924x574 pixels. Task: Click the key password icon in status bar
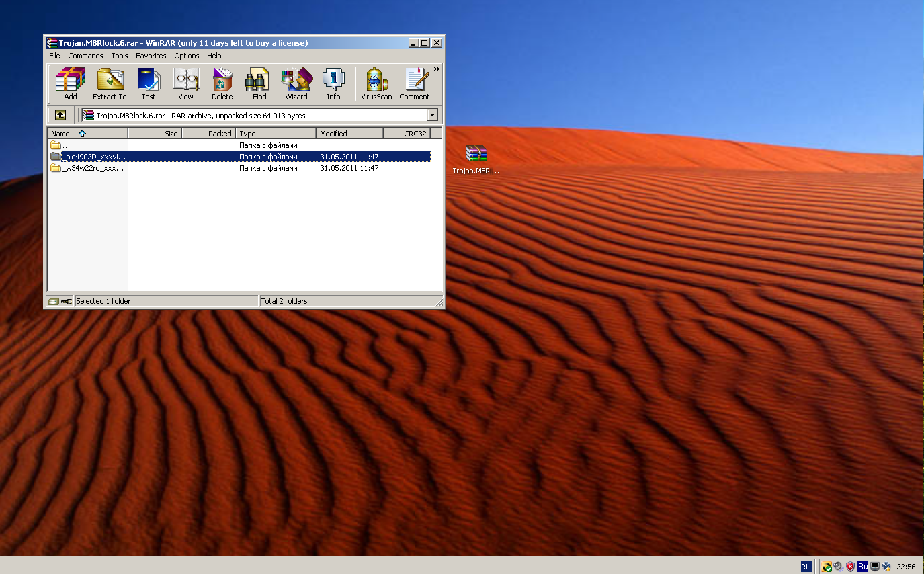coord(66,301)
